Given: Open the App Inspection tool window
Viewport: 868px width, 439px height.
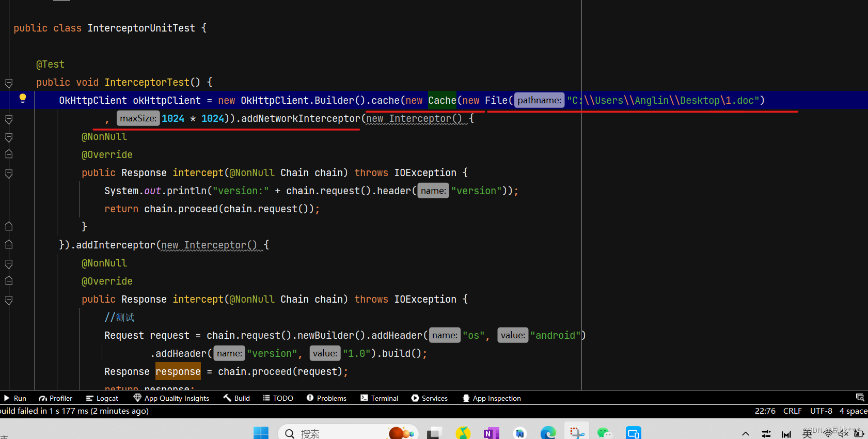Looking at the screenshot, I should click(492, 398).
